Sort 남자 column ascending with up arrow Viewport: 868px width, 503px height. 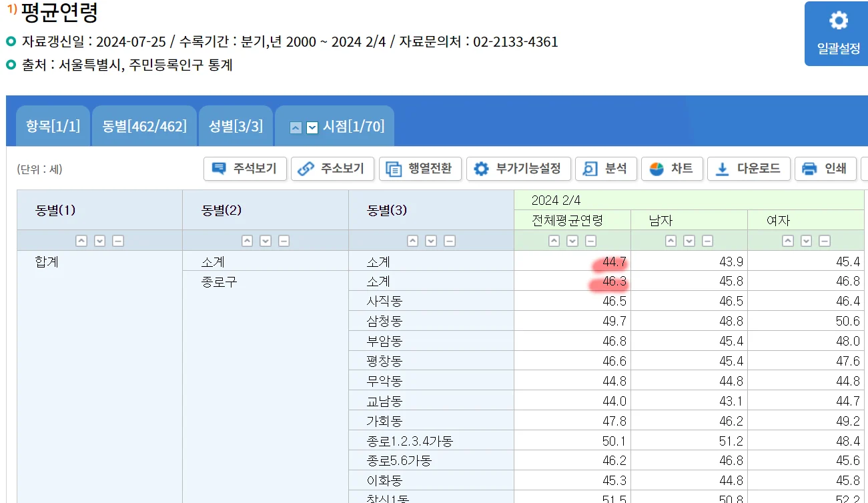click(671, 241)
